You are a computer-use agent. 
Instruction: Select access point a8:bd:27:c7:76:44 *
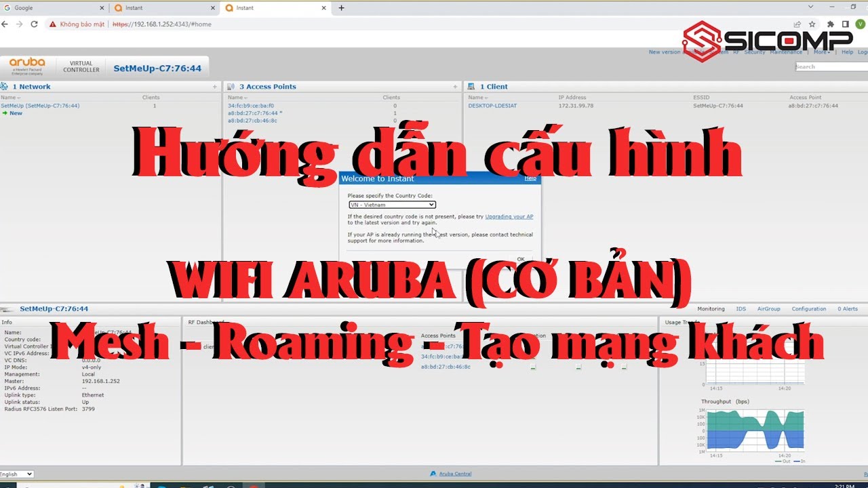coord(255,113)
